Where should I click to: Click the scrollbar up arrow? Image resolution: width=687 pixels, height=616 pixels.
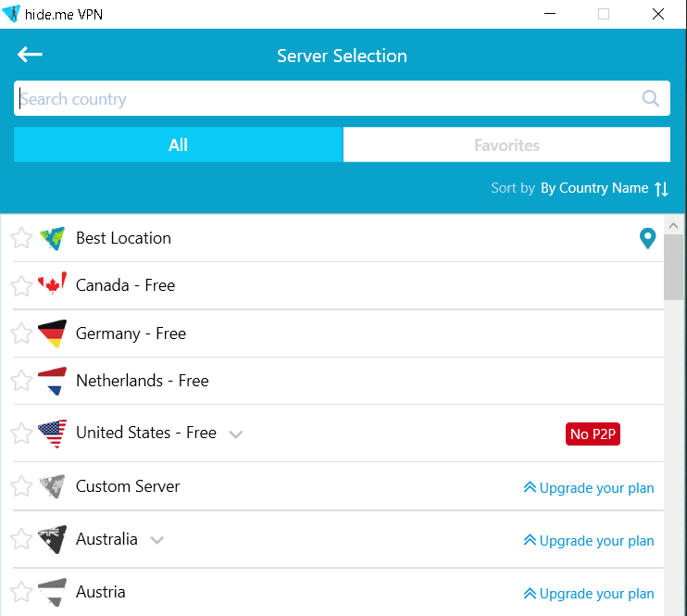(x=673, y=226)
